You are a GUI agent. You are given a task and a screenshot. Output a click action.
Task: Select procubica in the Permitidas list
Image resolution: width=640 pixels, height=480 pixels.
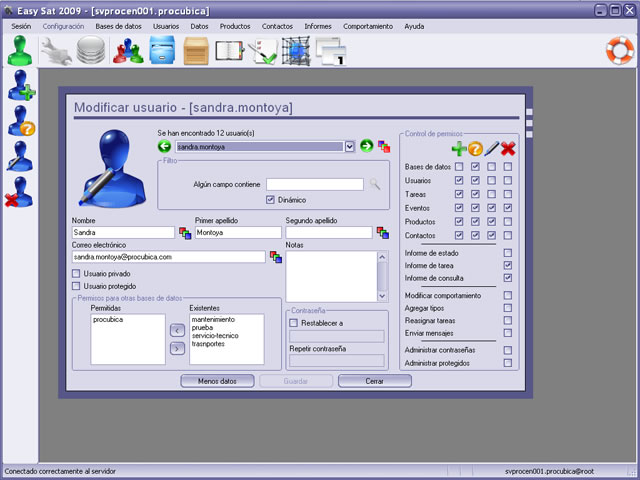point(108,320)
